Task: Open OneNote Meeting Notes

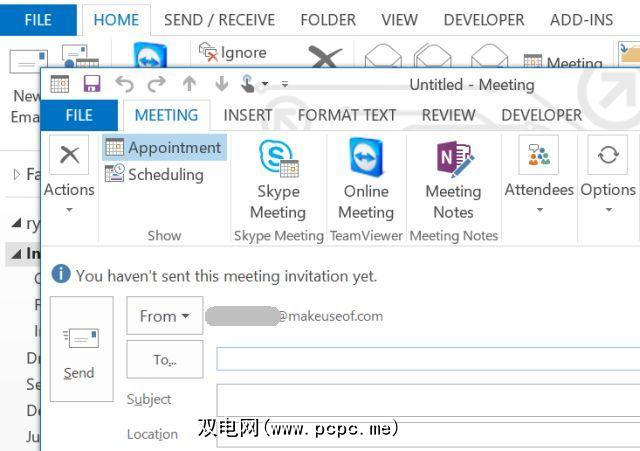Action: click(453, 180)
